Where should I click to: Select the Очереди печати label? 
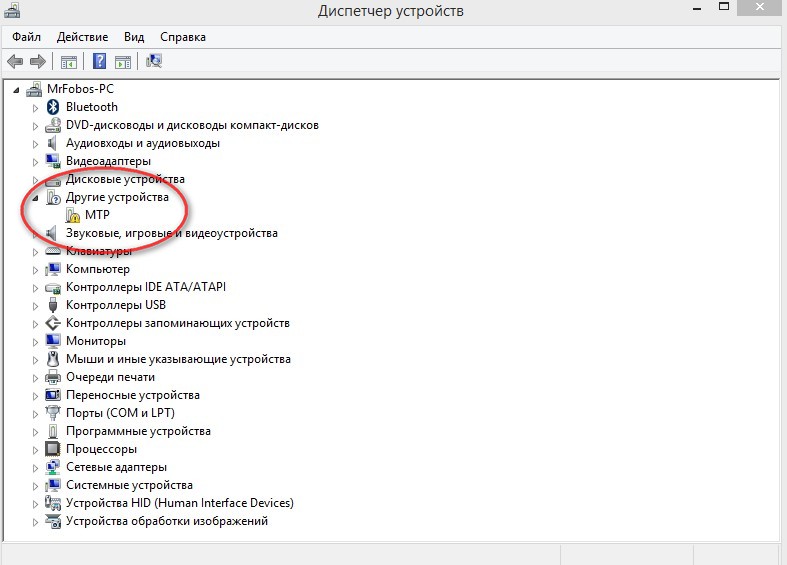(110, 377)
